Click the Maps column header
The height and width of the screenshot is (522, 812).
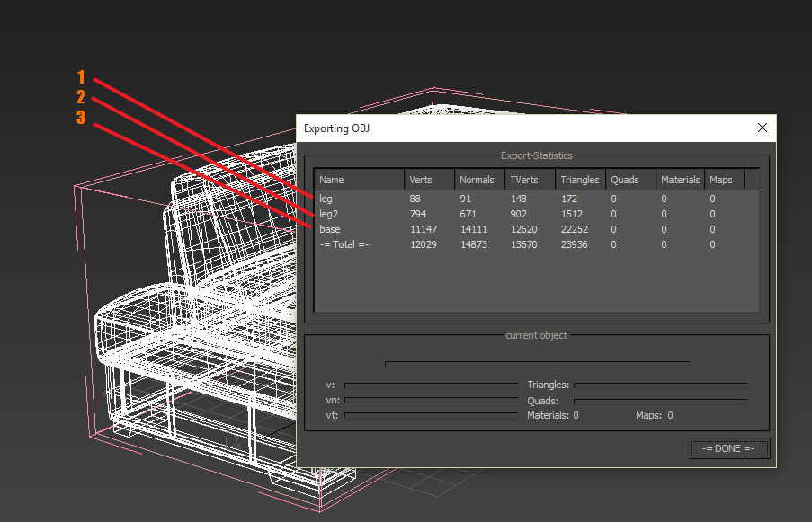(722, 179)
